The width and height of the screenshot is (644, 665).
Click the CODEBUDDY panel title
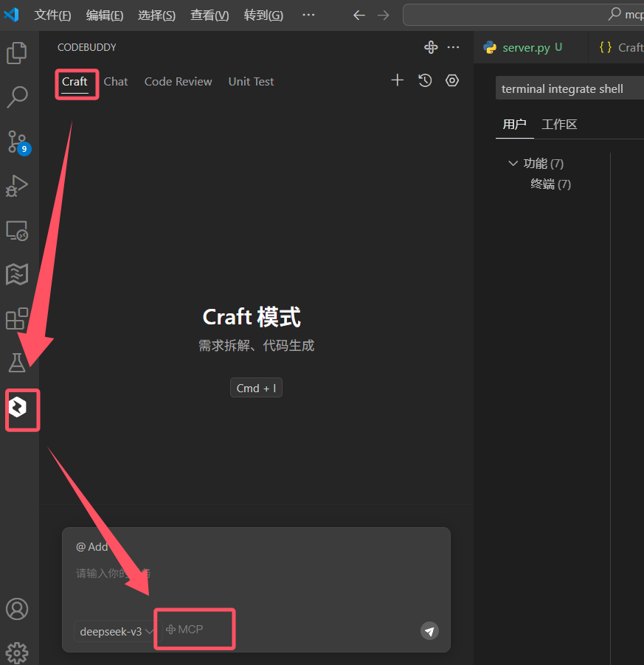pyautogui.click(x=87, y=47)
